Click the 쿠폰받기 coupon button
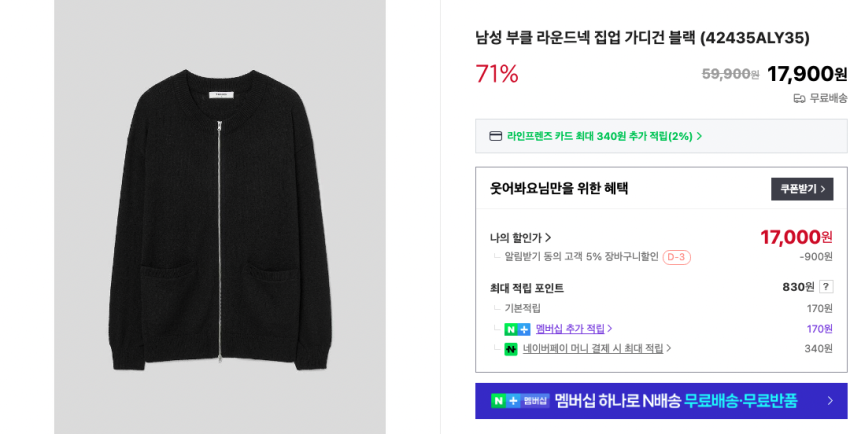This screenshot has height=434, width=850. click(802, 189)
